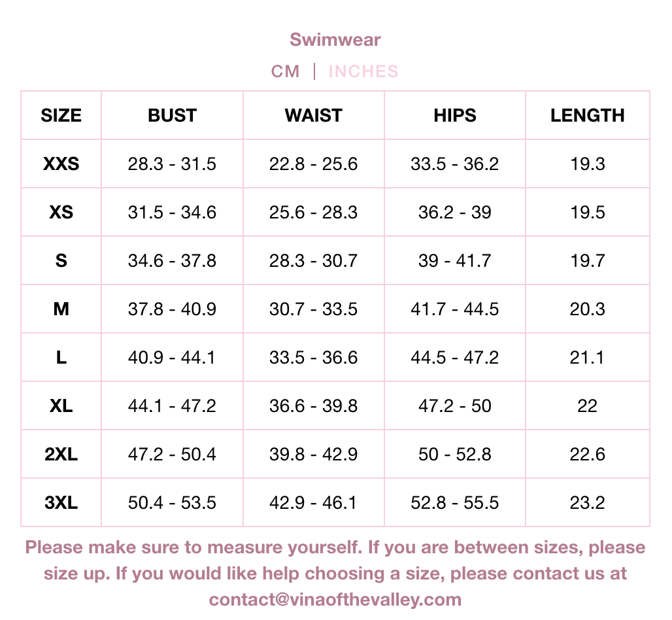Screen dimensions: 672x620
Task: Select the 2XL size row label
Action: 61,455
